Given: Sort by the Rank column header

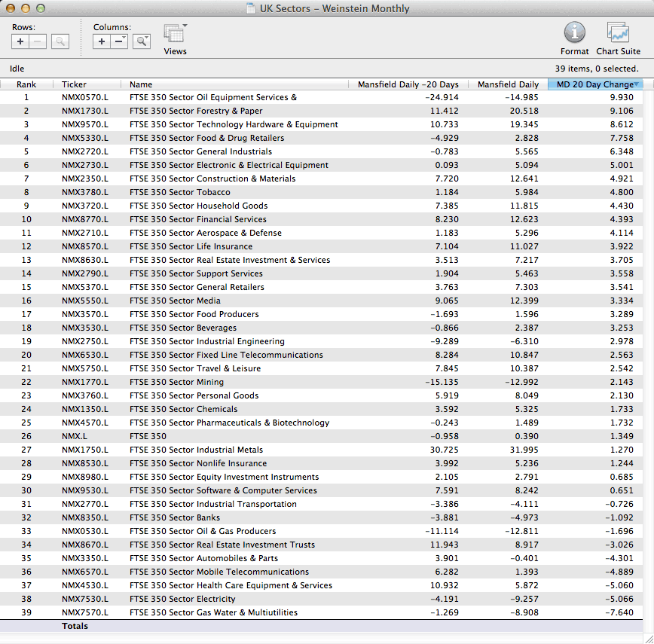Looking at the screenshot, I should point(26,84).
